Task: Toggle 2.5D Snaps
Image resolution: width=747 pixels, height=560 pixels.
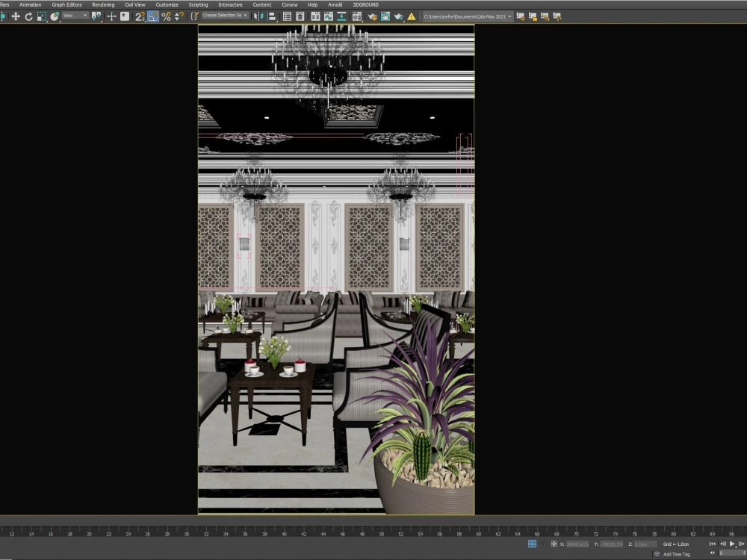Action: pos(140,16)
